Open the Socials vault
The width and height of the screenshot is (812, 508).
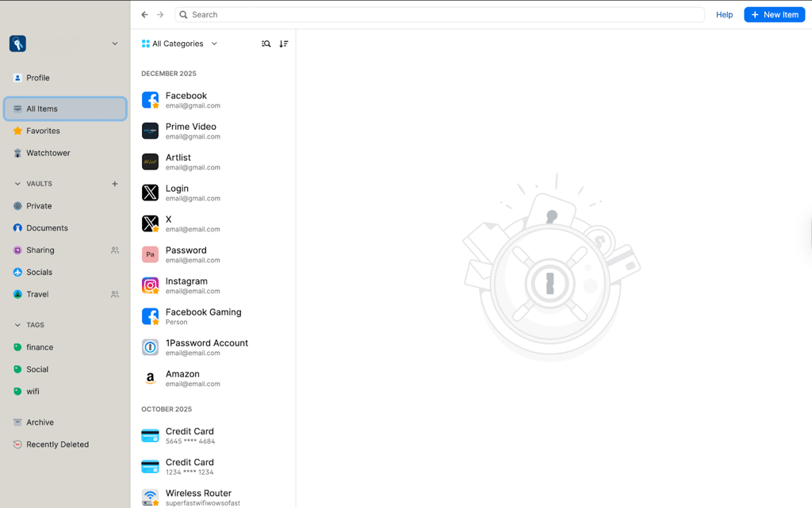tap(65, 272)
